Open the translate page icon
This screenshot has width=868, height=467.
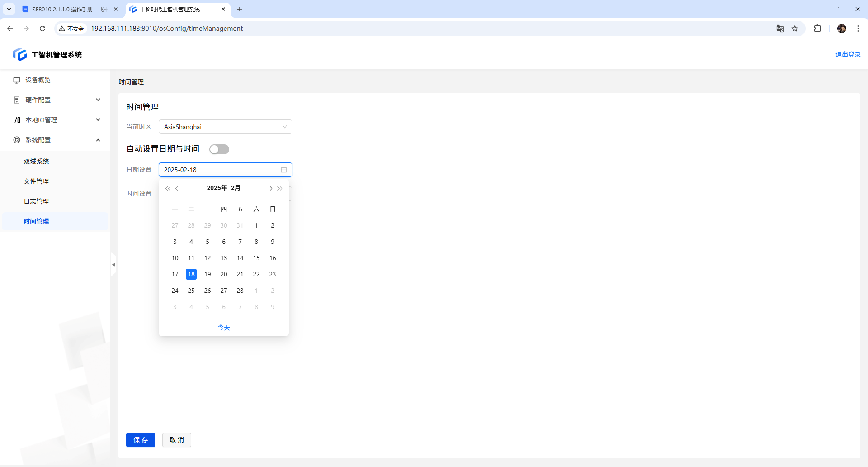click(780, 29)
